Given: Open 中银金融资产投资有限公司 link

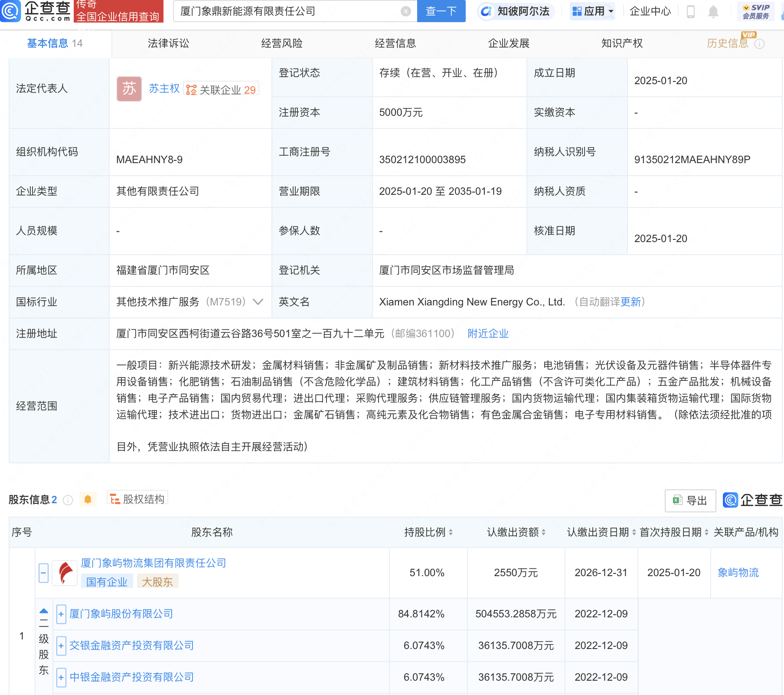Looking at the screenshot, I should coord(132,677).
